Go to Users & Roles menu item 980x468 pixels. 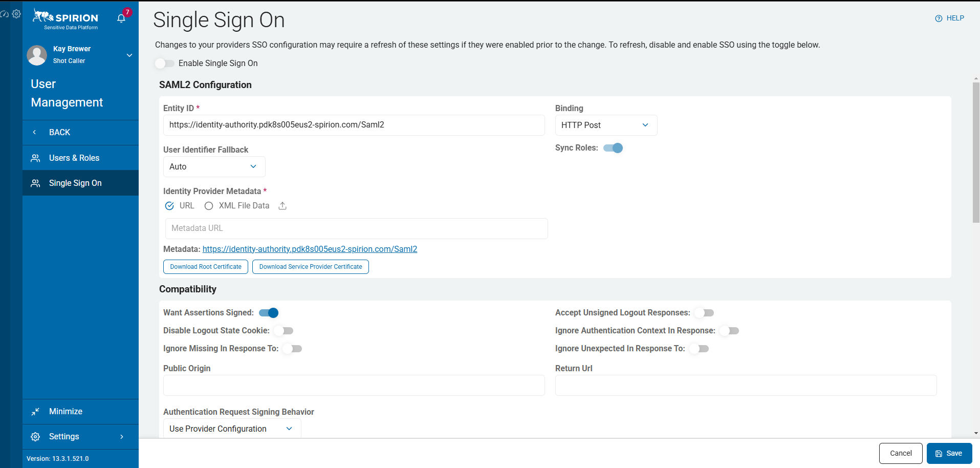74,158
